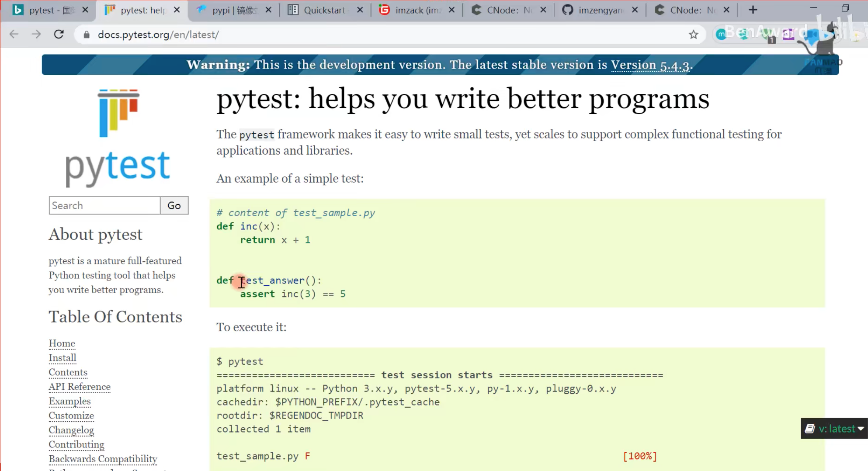The image size is (868, 471).
Task: Click the 'About pytest' heading
Action: (x=96, y=235)
